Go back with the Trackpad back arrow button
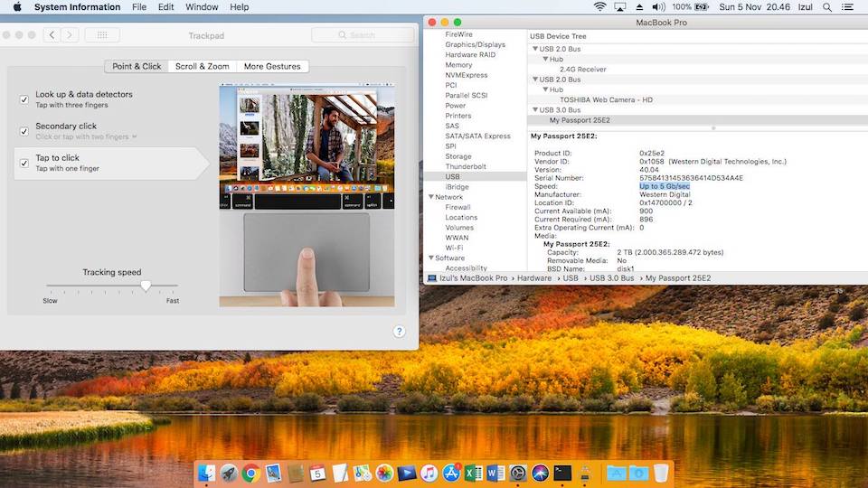The width and height of the screenshot is (868, 488). (52, 35)
